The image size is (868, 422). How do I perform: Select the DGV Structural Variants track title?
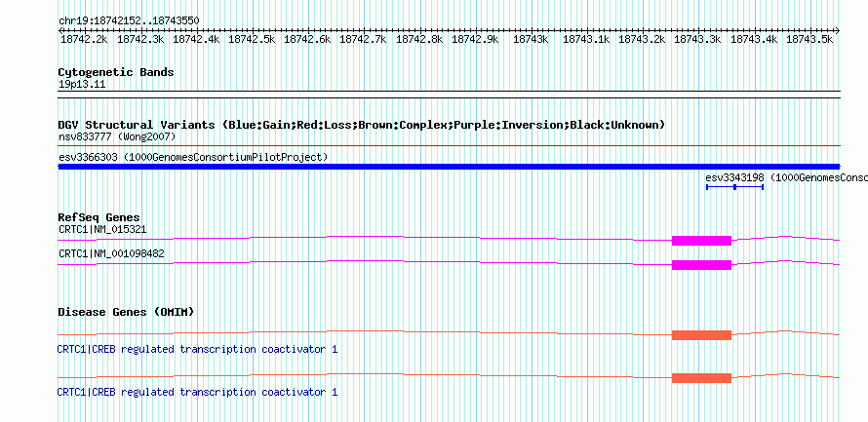(362, 125)
